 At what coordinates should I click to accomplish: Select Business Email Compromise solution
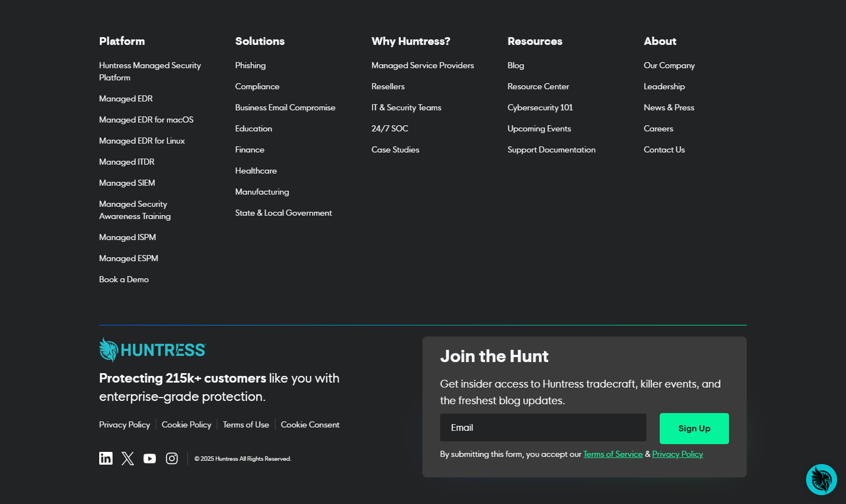coord(285,108)
